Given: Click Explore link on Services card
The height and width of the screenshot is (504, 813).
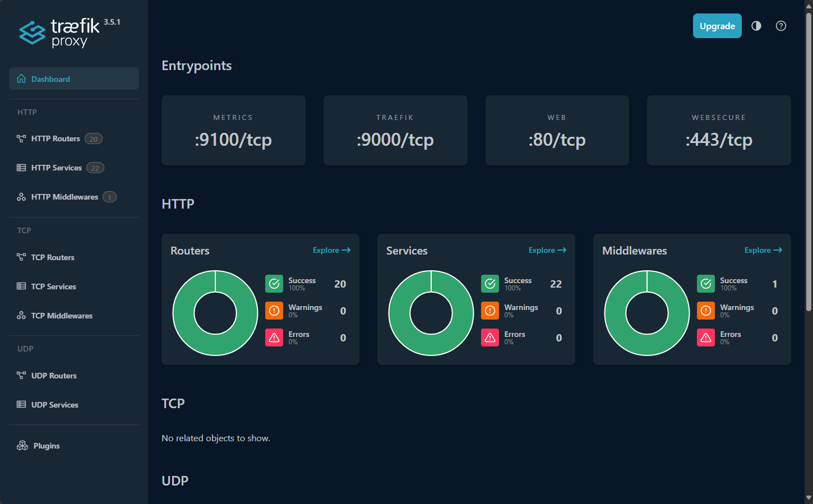Looking at the screenshot, I should point(547,250).
